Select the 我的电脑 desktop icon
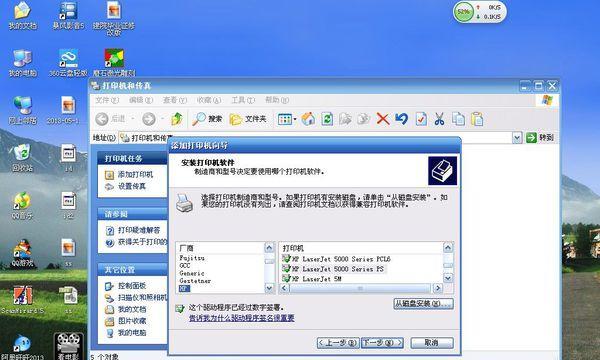The width and height of the screenshot is (600, 360). click(x=23, y=63)
